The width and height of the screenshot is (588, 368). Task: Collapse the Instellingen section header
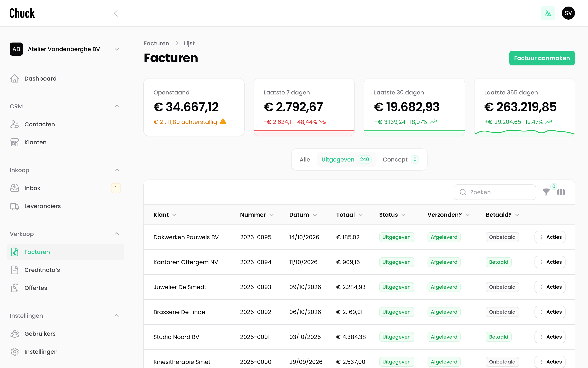[x=117, y=315]
